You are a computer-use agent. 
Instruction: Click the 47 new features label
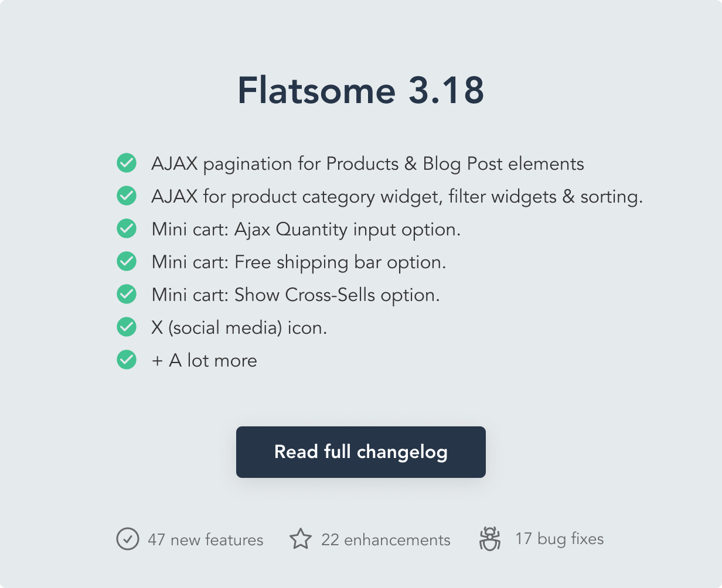click(x=206, y=539)
